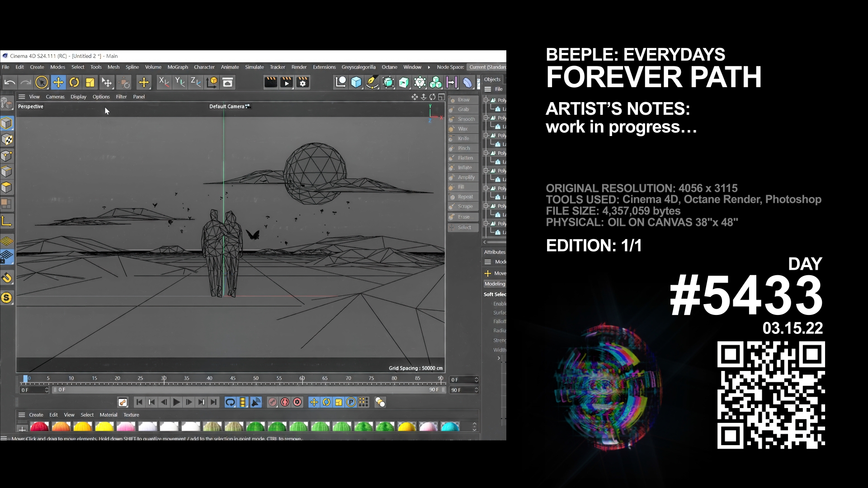Select the cyan material swatch
The width and height of the screenshot is (868, 488).
click(450, 427)
